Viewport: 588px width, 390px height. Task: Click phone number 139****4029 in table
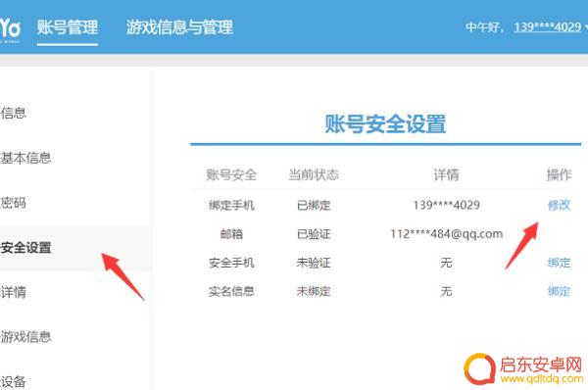point(446,205)
